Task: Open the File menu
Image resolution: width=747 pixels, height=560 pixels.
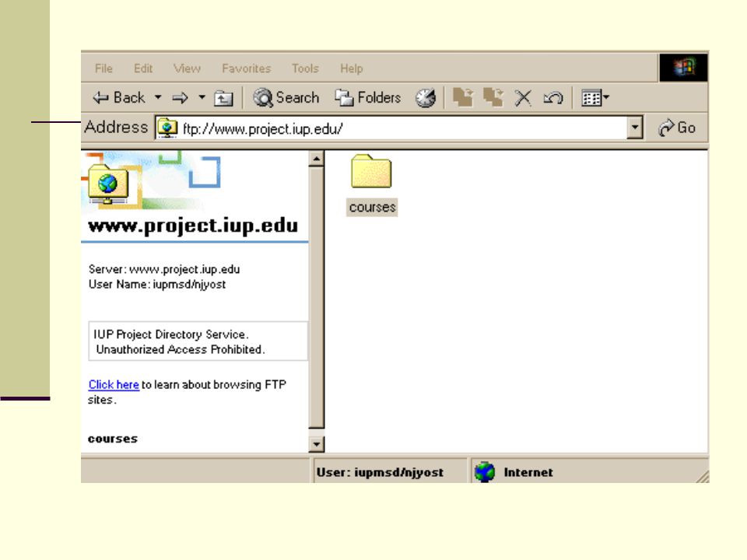Action: (x=103, y=68)
